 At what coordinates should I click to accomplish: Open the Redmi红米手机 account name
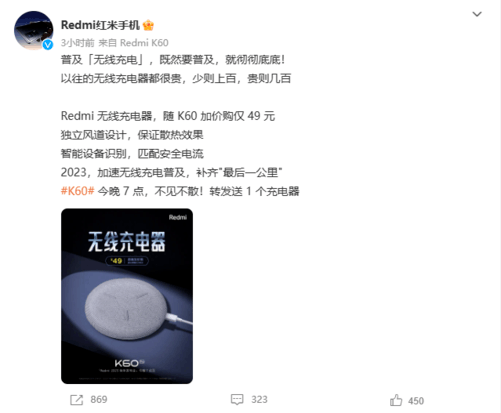pyautogui.click(x=100, y=25)
